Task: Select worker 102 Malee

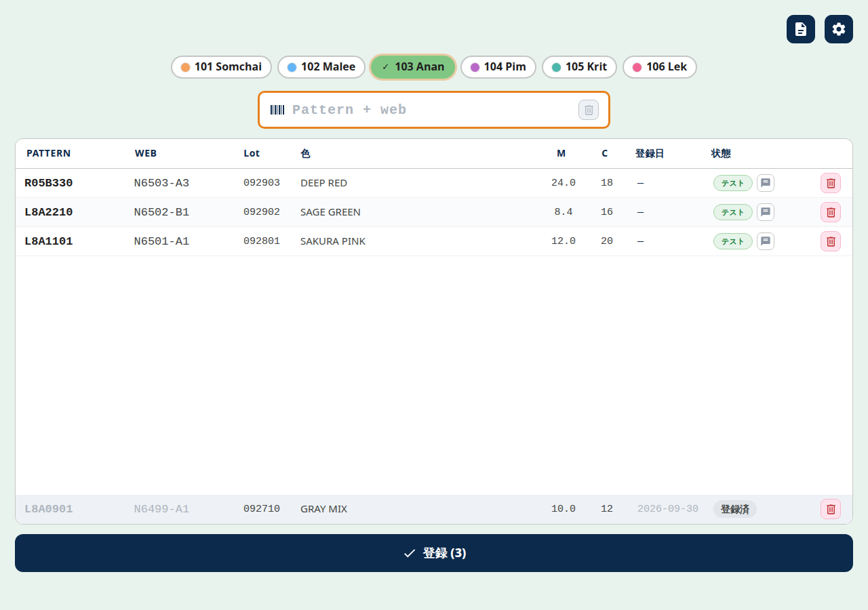Action: (x=321, y=67)
